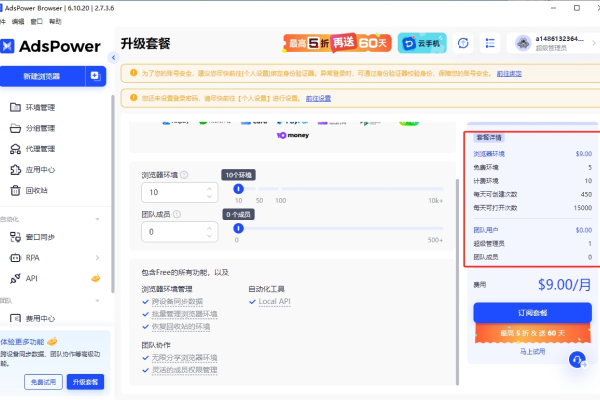The width and height of the screenshot is (600, 400).
Task: Click the 套餐详情 label tag
Action: tap(489, 137)
